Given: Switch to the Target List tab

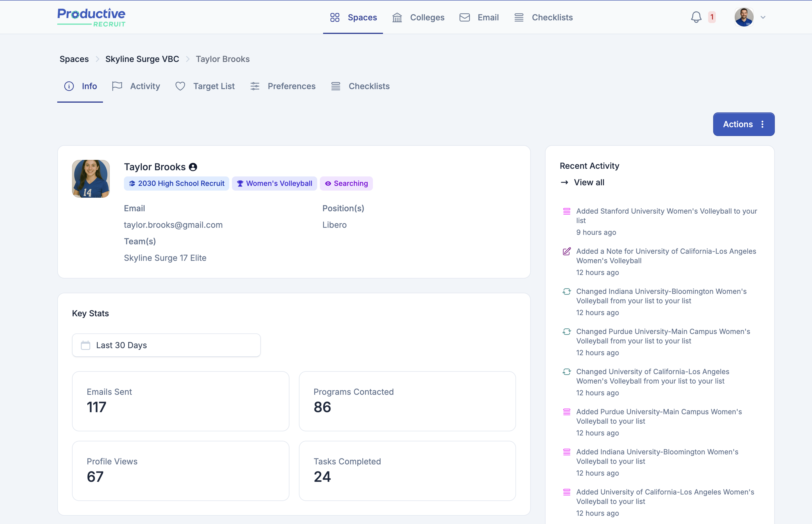Looking at the screenshot, I should (x=205, y=86).
